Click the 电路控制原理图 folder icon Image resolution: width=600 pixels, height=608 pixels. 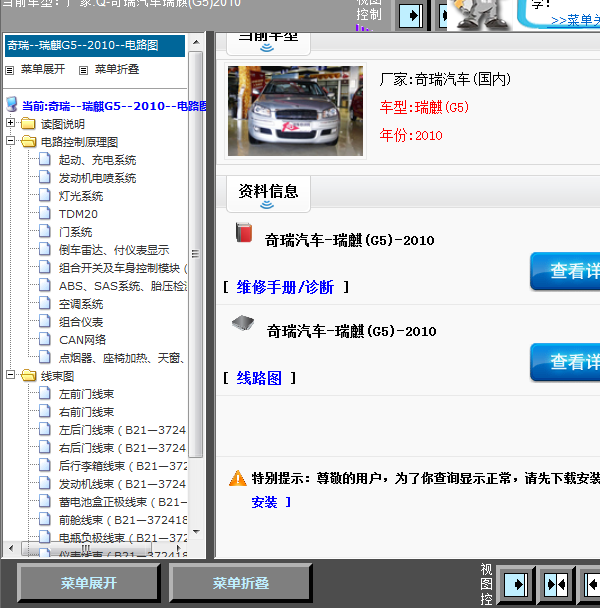[x=28, y=142]
